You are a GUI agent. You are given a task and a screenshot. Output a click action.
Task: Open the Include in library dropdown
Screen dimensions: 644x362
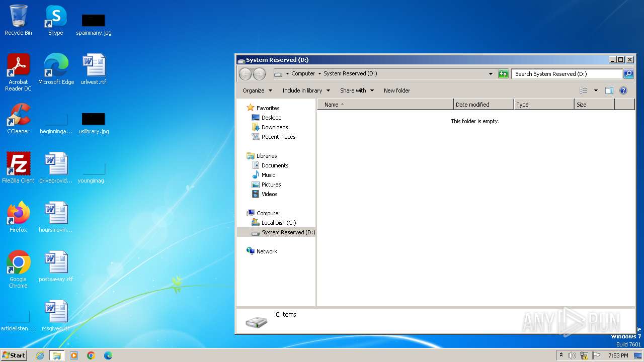(x=306, y=90)
